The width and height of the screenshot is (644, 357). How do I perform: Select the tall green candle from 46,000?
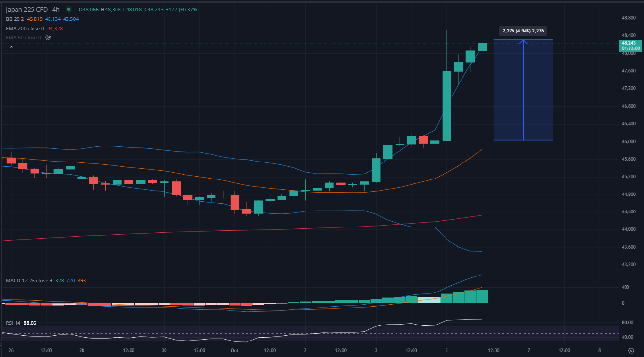(x=446, y=106)
